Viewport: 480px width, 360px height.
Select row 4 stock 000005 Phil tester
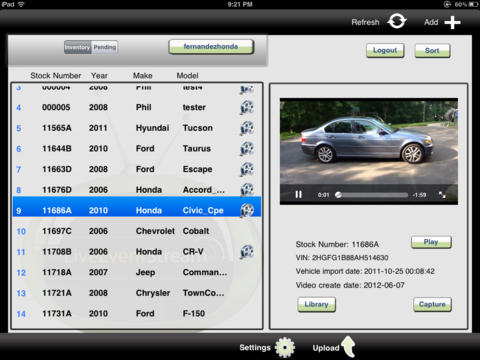click(137, 107)
